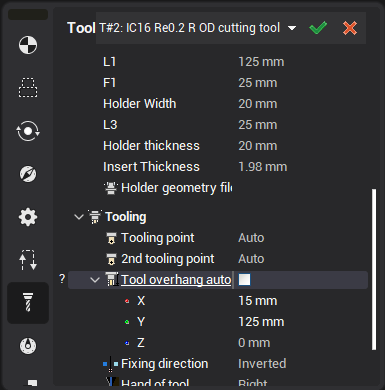The image size is (385, 390).
Task: Cancel with the red X icon
Action: (350, 28)
